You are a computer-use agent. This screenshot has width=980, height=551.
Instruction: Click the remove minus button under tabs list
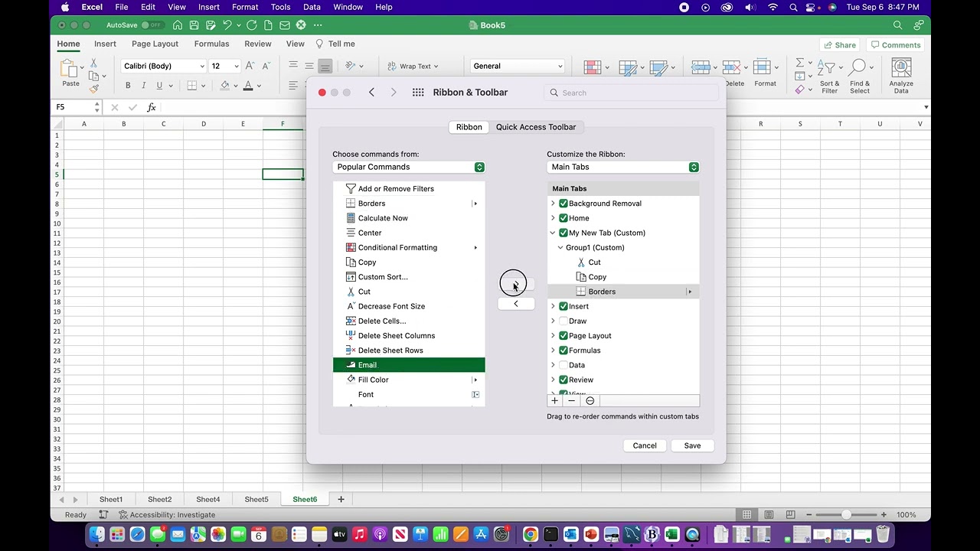[572, 401]
